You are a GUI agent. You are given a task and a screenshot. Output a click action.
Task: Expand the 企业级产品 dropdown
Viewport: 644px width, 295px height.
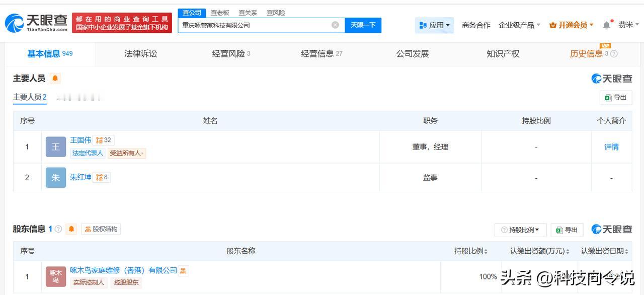coord(519,25)
